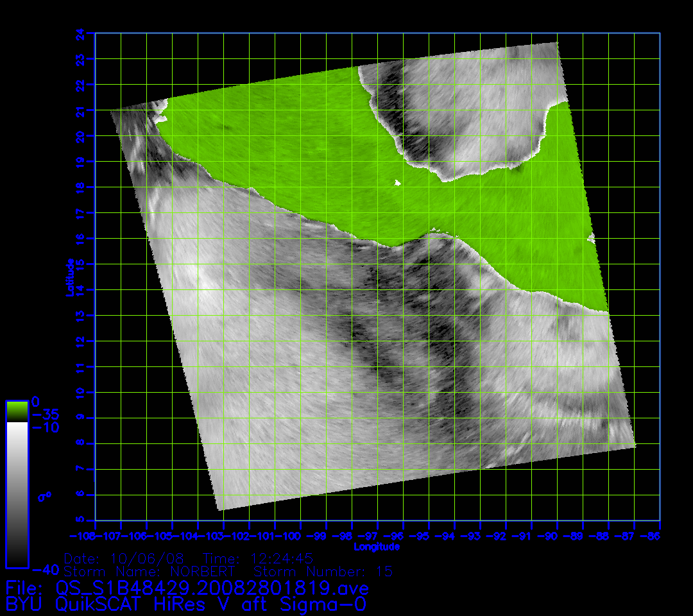Click the 'Longitude' axis title
The image size is (693, 616).
point(377,547)
